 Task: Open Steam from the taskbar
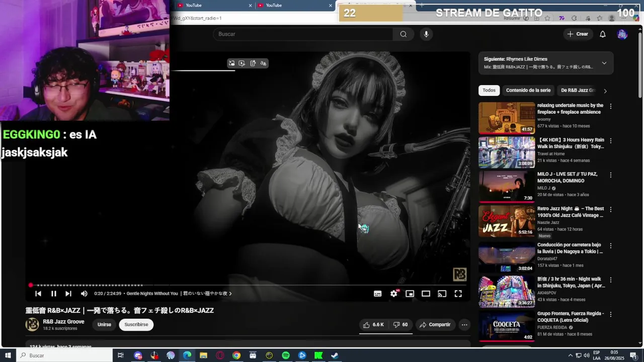[335, 355]
